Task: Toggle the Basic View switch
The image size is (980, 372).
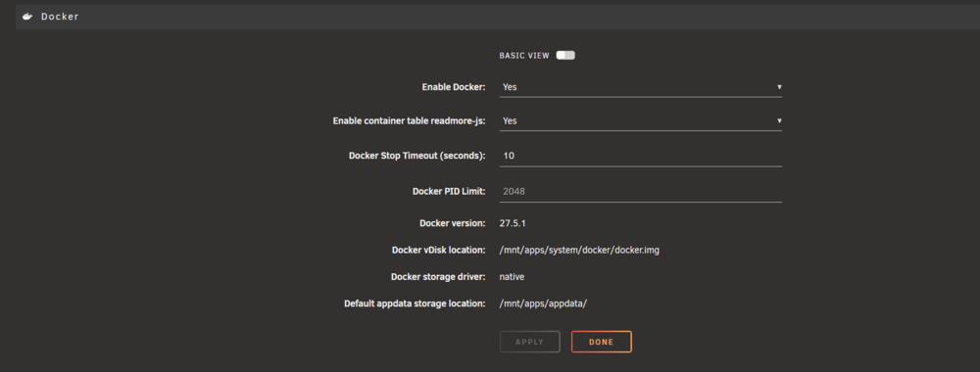Action: click(565, 56)
